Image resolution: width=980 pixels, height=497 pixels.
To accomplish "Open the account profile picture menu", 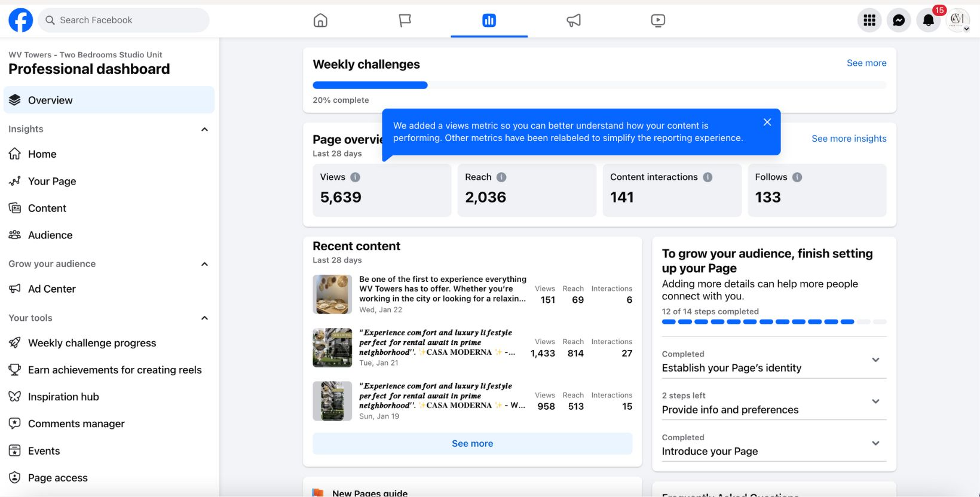I will tap(957, 20).
